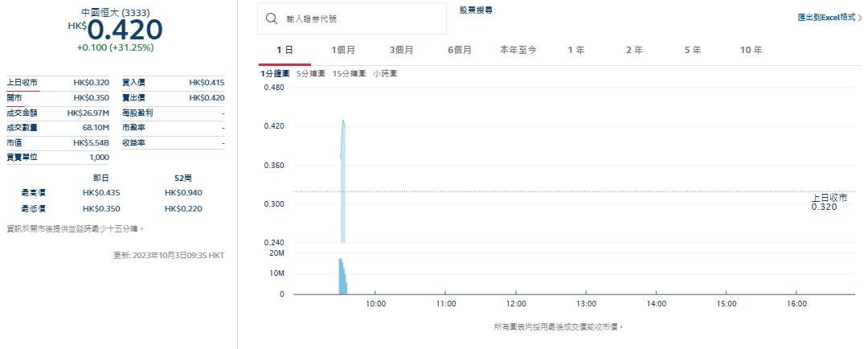Click the 成交數量 value 68.10M
Image resolution: width=868 pixels, height=349 pixels.
tap(96, 127)
